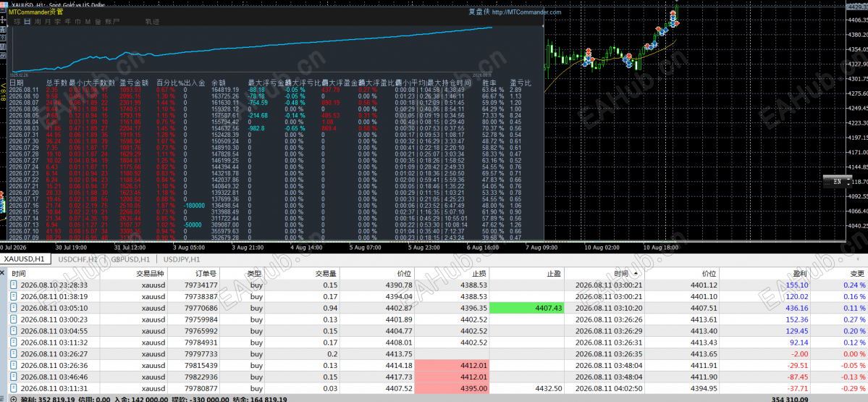The height and width of the screenshot is (402, 868).
Task: Click the 2026.08.07 row in daily statistics
Action: point(271,102)
